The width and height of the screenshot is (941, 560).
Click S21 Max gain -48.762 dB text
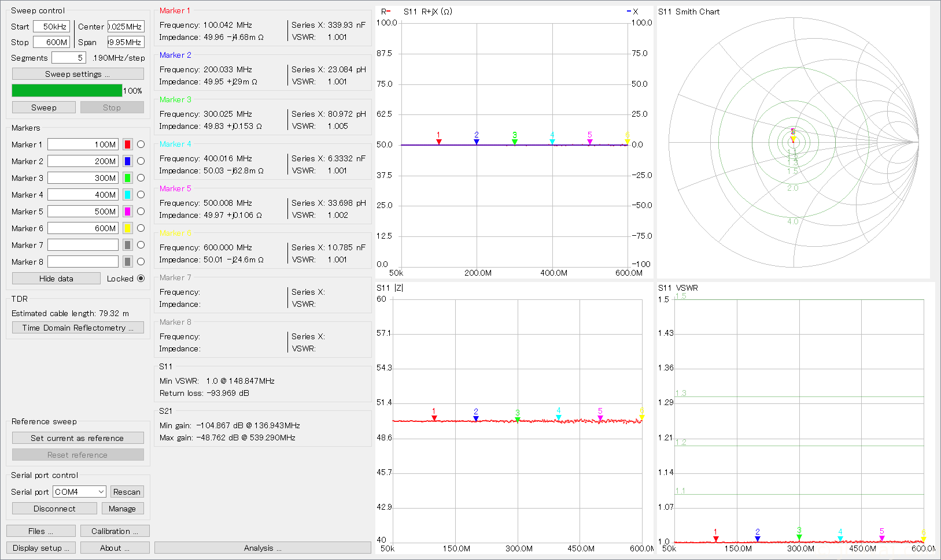pos(227,437)
